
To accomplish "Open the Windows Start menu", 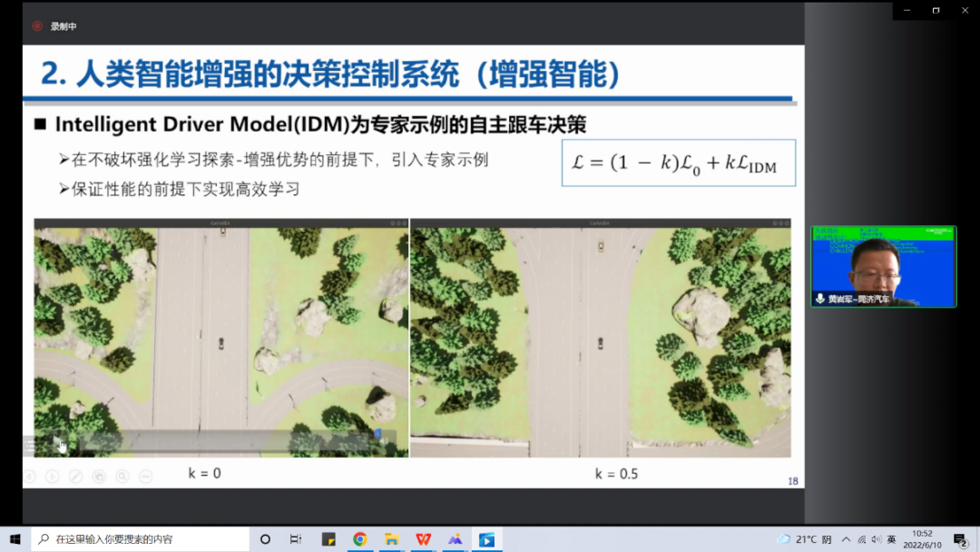I will 15,539.
